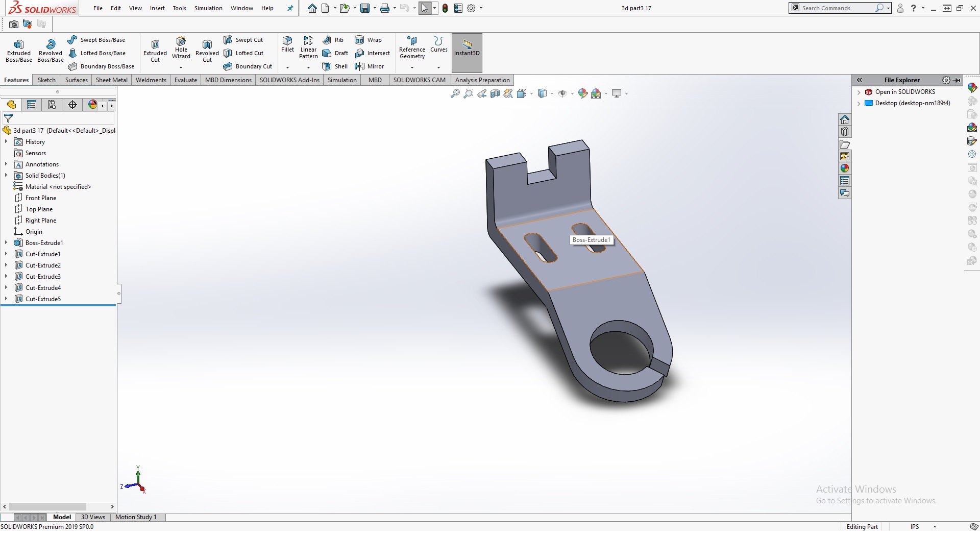
Task: Select the Fillet tool
Action: [287, 44]
